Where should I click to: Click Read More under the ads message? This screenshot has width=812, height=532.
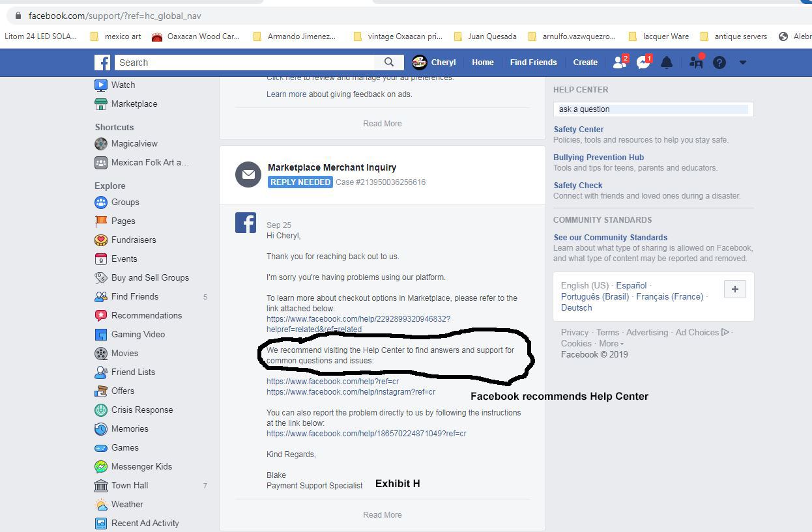point(383,124)
